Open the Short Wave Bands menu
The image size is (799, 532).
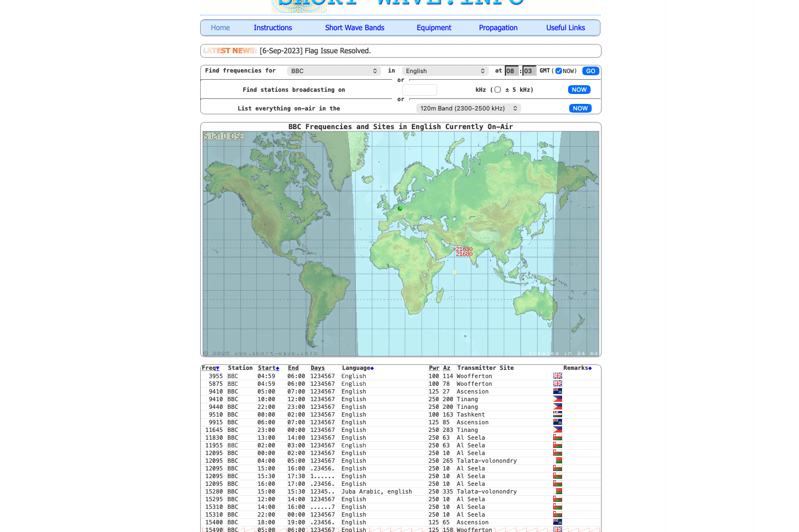(355, 28)
